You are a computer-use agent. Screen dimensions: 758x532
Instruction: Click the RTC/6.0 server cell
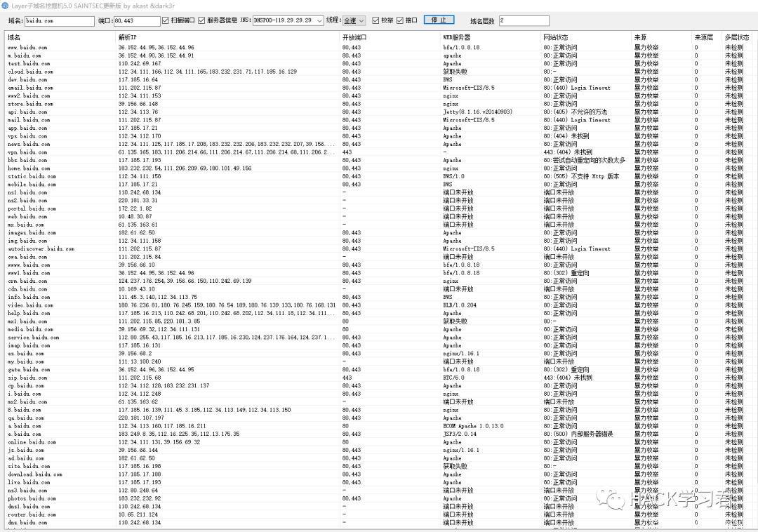(453, 378)
